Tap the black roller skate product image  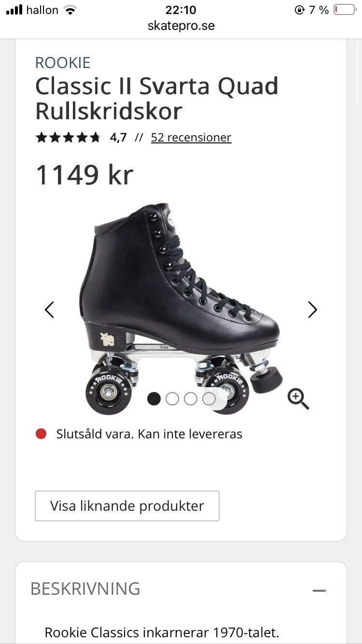[x=181, y=309]
